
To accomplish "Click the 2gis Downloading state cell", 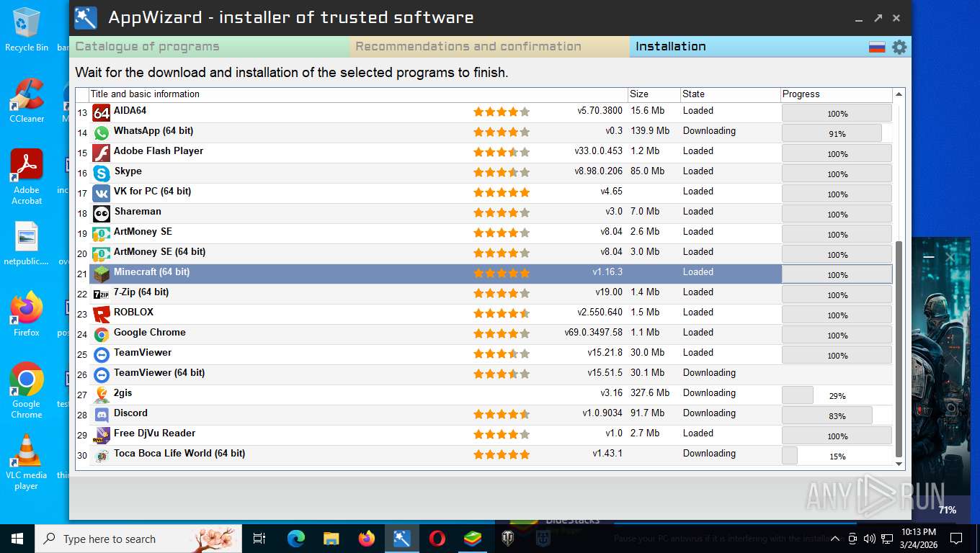I will [709, 393].
